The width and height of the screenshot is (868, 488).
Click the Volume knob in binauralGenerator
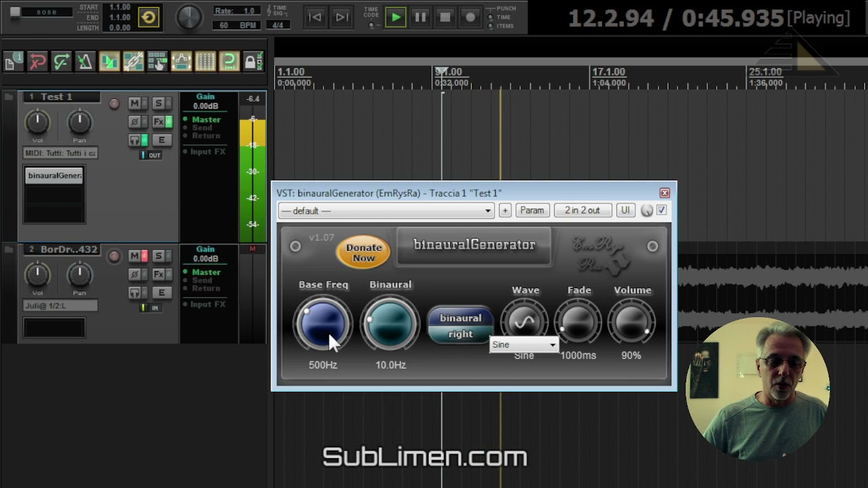coord(631,323)
